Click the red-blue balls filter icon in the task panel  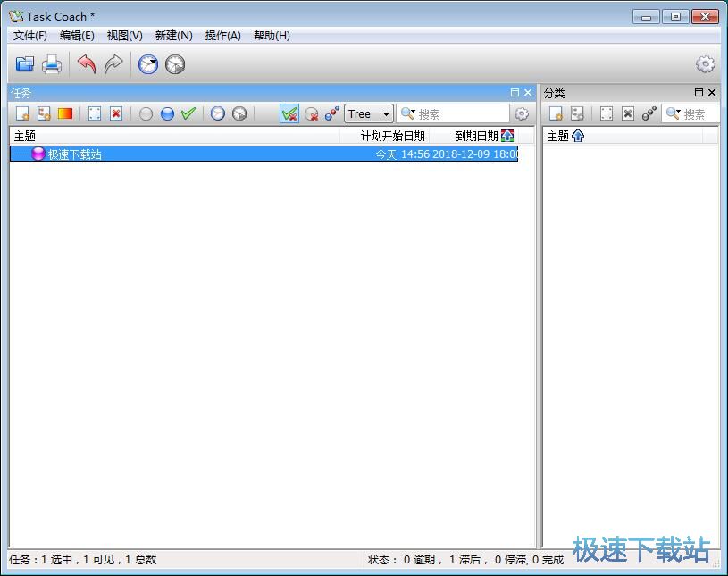pyautogui.click(x=332, y=113)
